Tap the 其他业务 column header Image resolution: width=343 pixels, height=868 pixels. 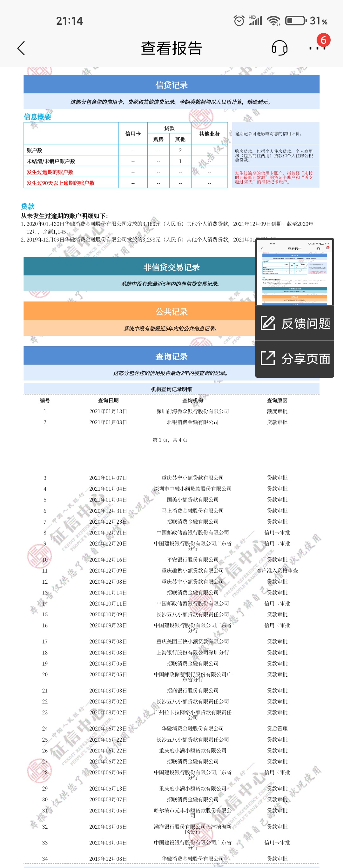pos(209,134)
